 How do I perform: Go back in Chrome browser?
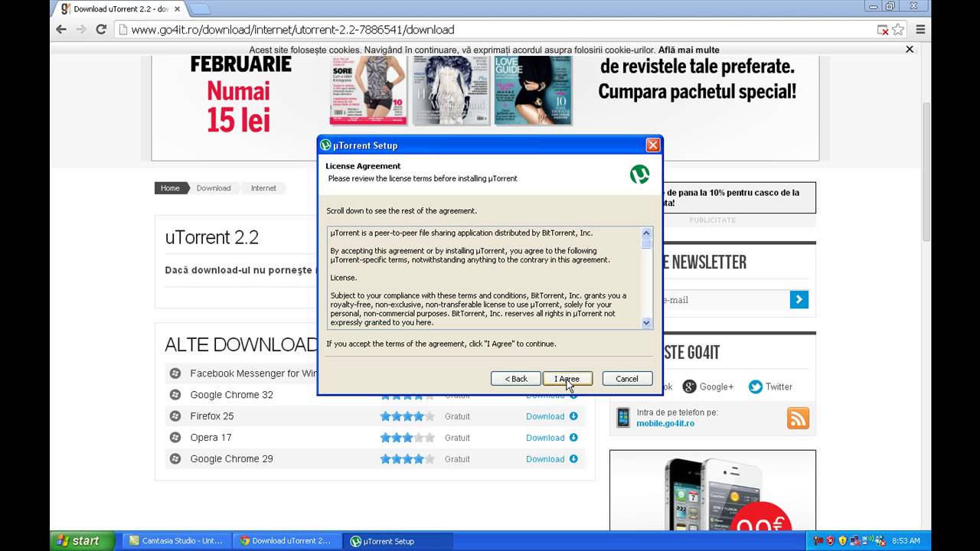tap(61, 29)
